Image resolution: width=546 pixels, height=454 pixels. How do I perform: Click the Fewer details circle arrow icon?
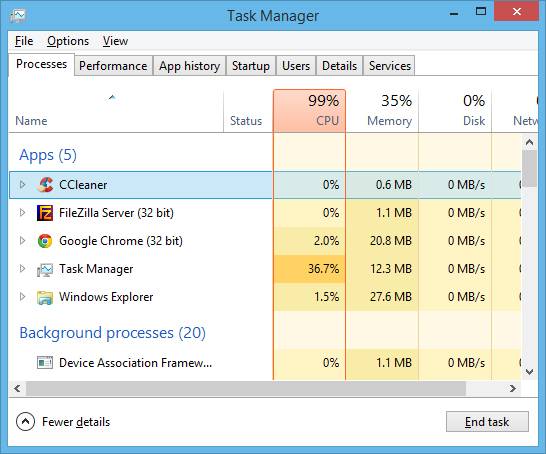point(25,422)
